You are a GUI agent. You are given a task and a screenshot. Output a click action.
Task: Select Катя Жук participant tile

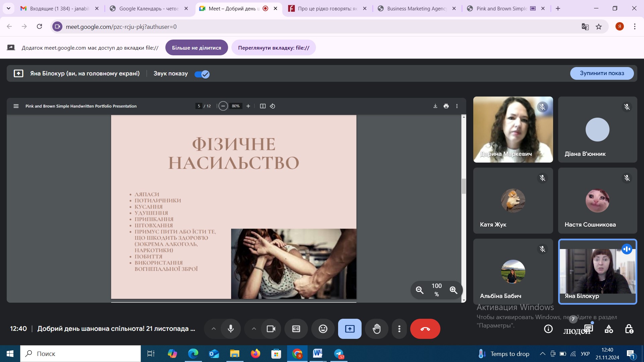(x=513, y=200)
